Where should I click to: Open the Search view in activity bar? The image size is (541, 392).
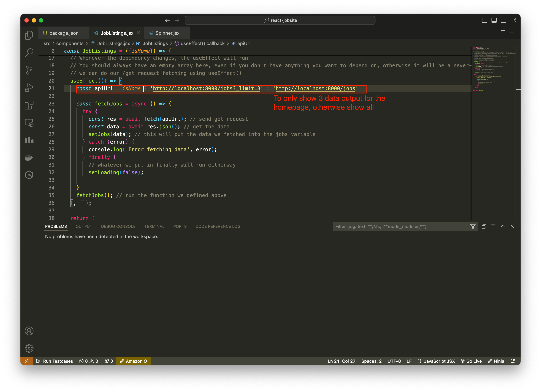pyautogui.click(x=29, y=53)
